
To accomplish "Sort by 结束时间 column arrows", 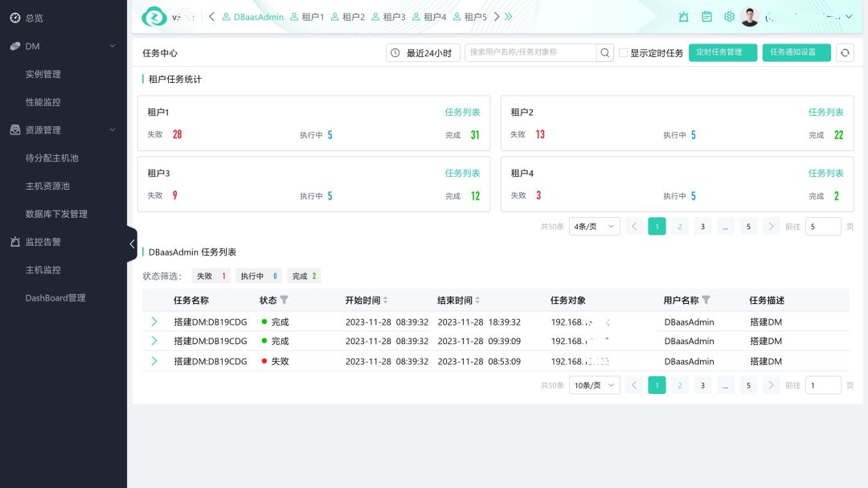I will pyautogui.click(x=477, y=300).
